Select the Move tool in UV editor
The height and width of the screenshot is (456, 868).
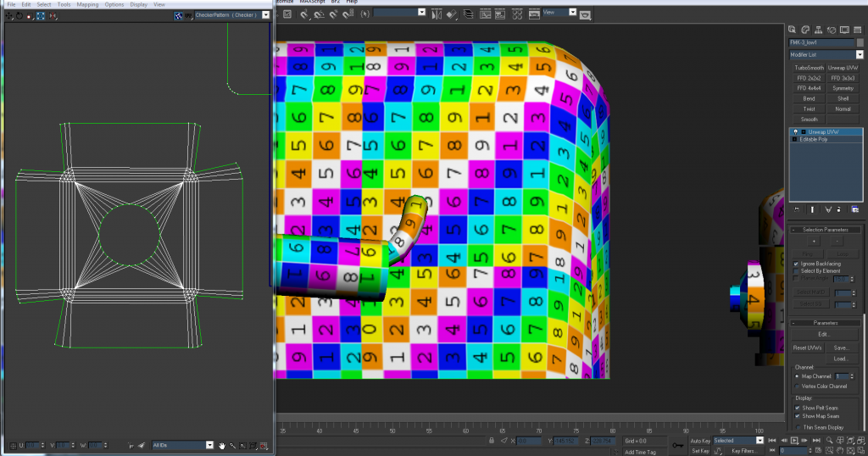[10, 15]
